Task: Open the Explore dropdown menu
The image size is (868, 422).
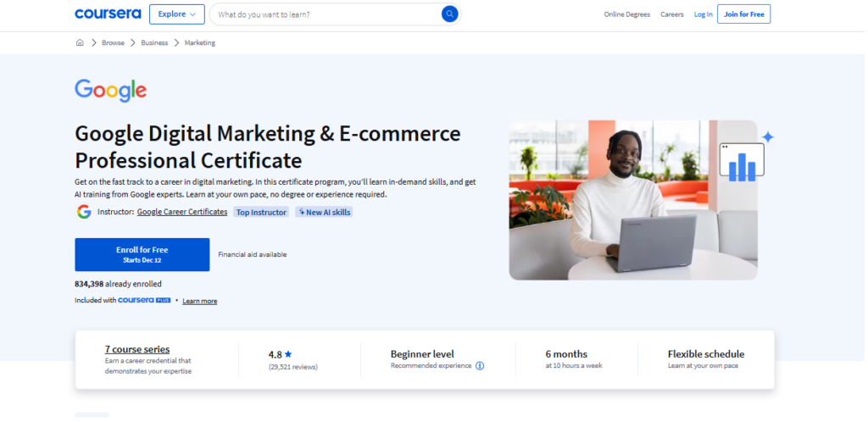Action: click(x=177, y=14)
